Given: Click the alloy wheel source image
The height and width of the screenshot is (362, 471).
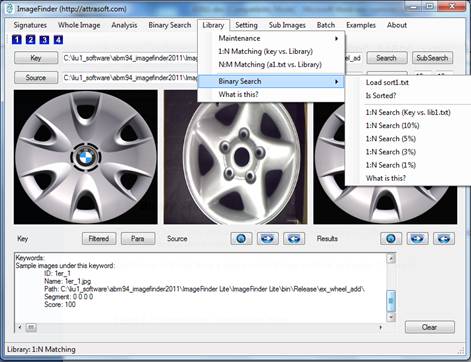Looking at the screenshot, I should (x=235, y=157).
